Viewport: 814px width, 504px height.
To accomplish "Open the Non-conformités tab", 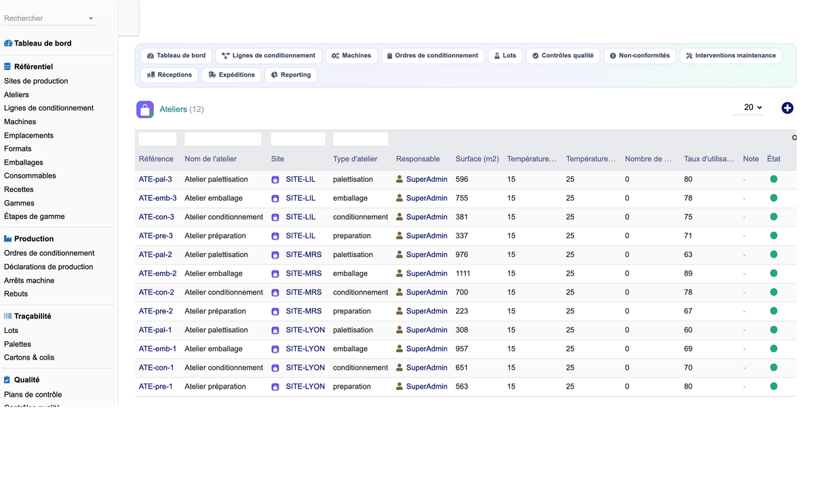I will pos(640,56).
